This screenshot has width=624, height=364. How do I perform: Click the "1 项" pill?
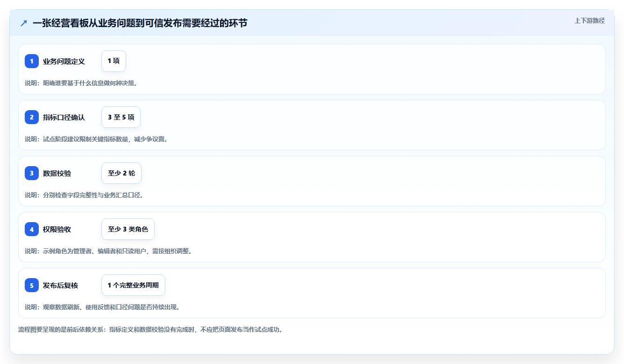coord(113,61)
